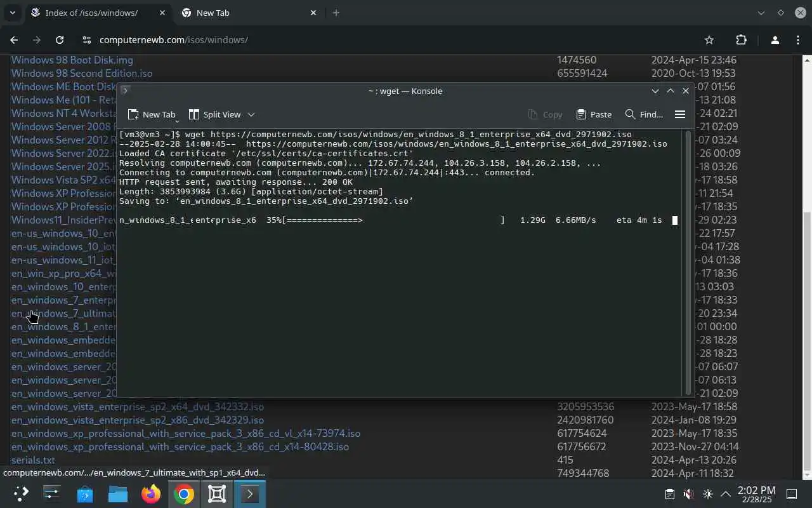Screen dimensions: 812x508
Task: Open the 'Windows Server 2022' link
Action: click(x=64, y=153)
